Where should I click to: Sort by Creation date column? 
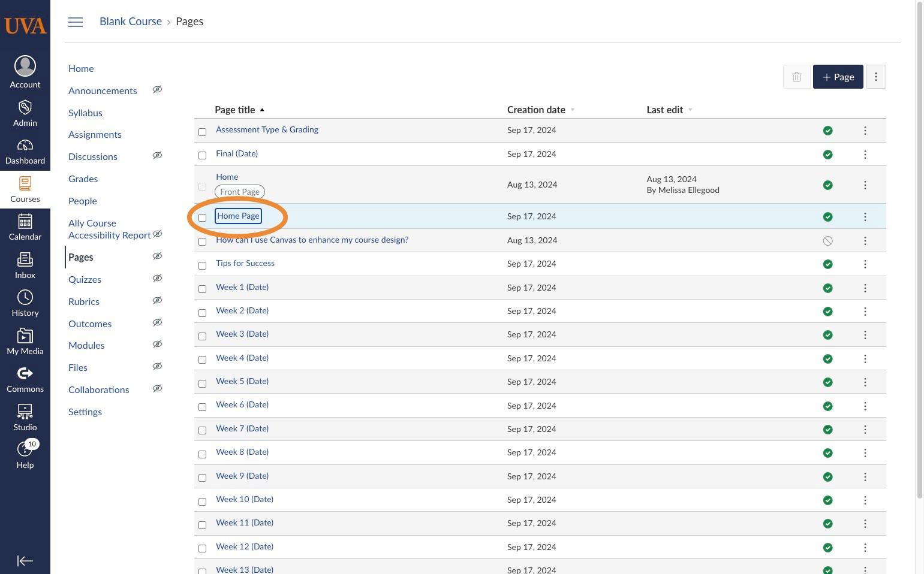point(541,110)
